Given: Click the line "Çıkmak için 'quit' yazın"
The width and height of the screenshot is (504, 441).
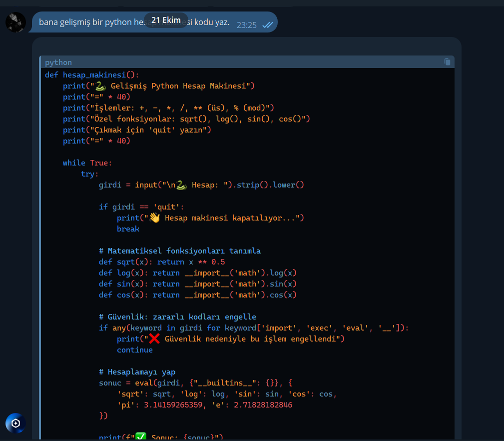Looking at the screenshot, I should coord(137,130).
